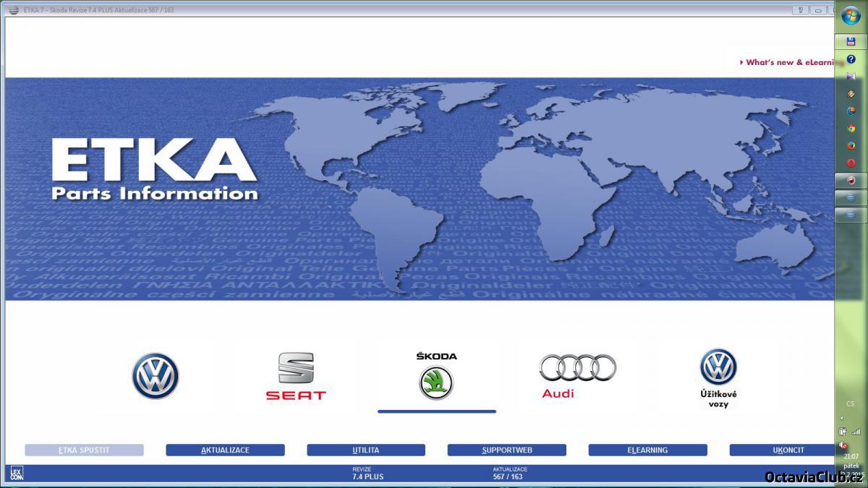Open the SUPPORTWEB button
The width and height of the screenshot is (868, 488).
pos(506,450)
